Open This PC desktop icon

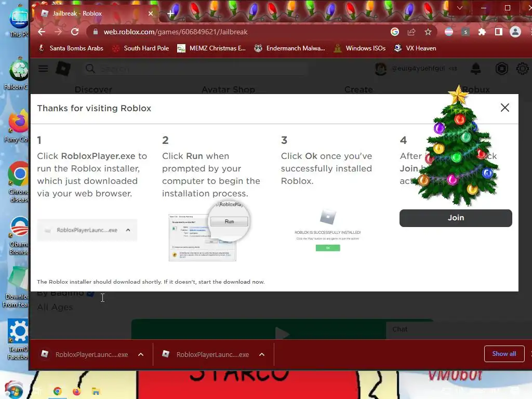coord(19,21)
